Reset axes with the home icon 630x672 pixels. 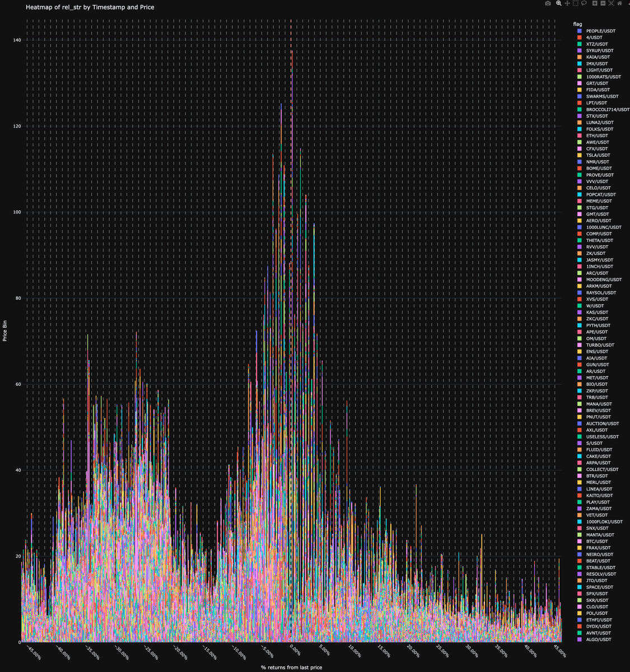619,3
